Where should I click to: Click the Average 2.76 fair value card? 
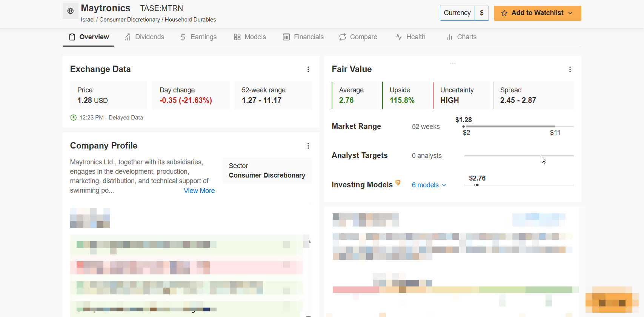click(356, 95)
